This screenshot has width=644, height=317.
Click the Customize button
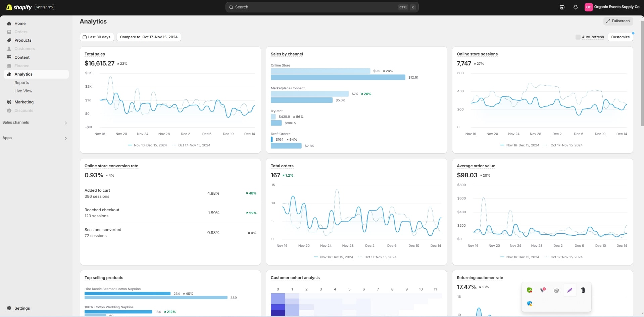(x=620, y=37)
